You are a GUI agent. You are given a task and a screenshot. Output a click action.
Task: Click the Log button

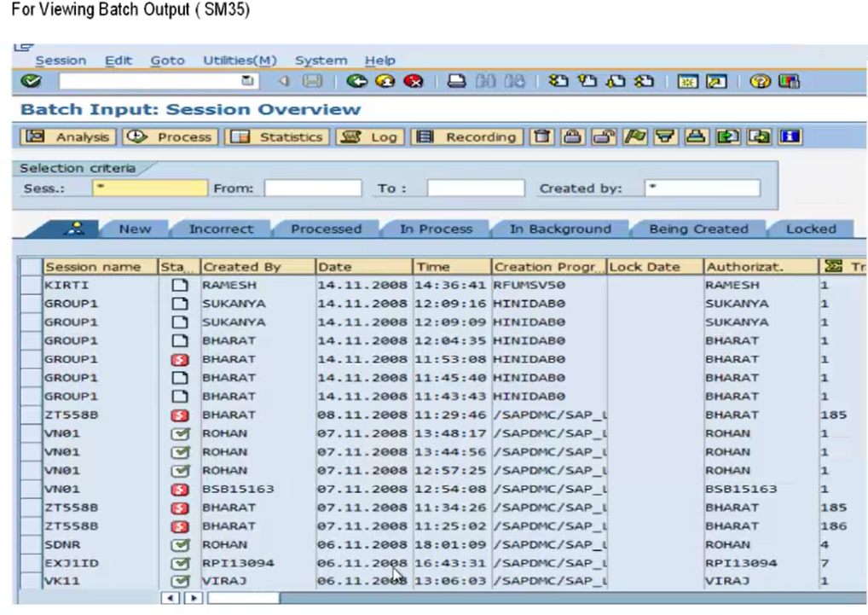pos(370,136)
